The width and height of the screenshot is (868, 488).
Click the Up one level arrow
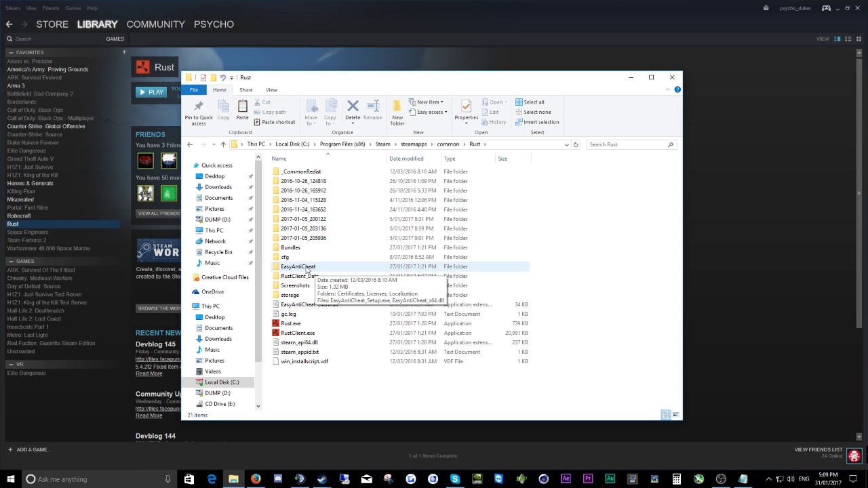click(x=223, y=144)
